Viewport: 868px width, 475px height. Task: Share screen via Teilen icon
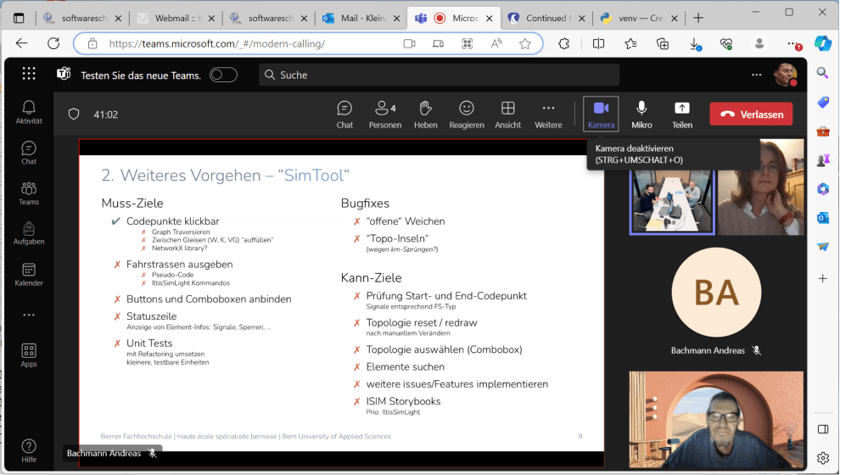(682, 115)
